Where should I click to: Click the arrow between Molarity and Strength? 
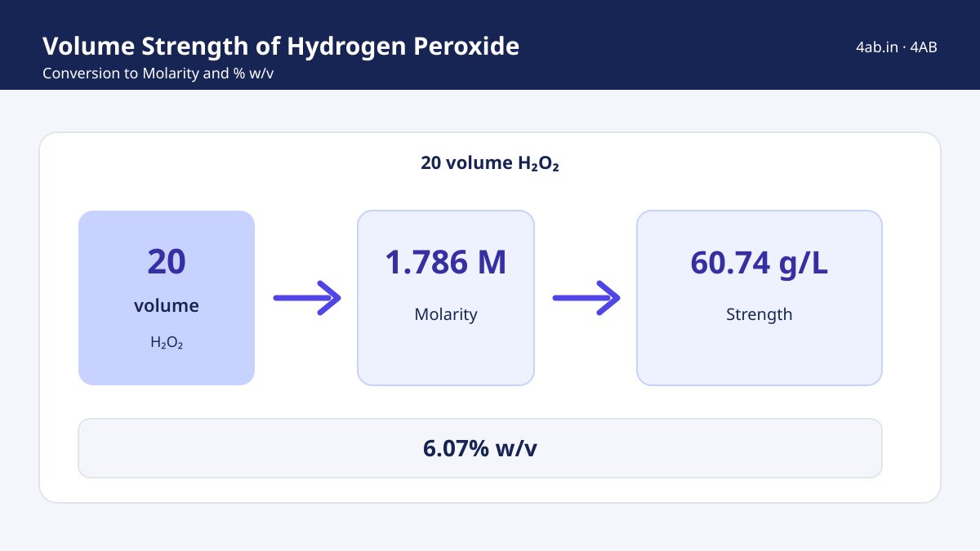586,298
